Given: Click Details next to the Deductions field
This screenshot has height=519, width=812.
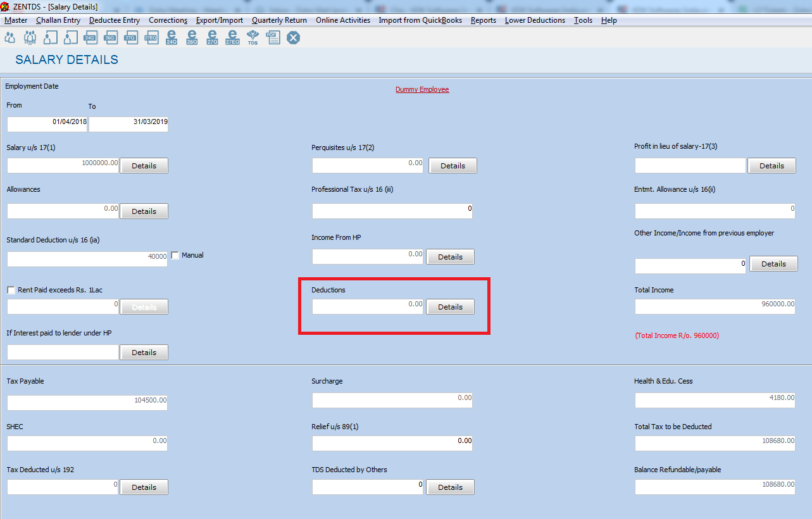Looking at the screenshot, I should pos(450,307).
